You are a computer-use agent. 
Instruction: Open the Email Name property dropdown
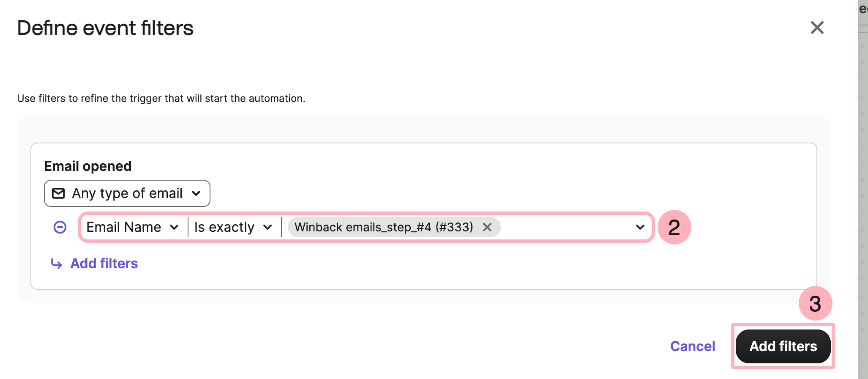point(133,227)
